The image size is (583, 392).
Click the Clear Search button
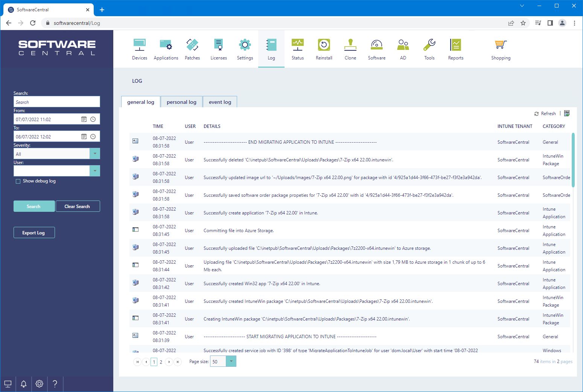(x=78, y=207)
